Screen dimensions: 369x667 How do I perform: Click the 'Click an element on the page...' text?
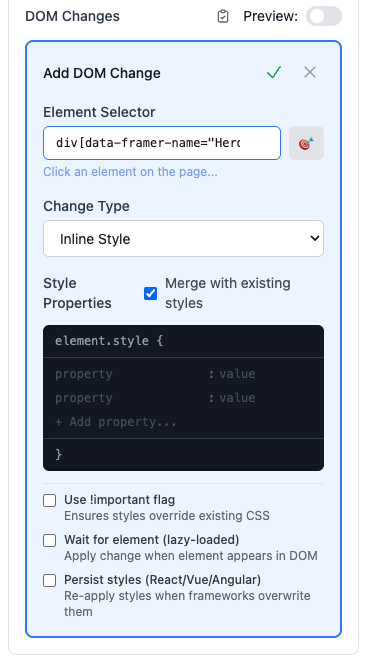130,172
